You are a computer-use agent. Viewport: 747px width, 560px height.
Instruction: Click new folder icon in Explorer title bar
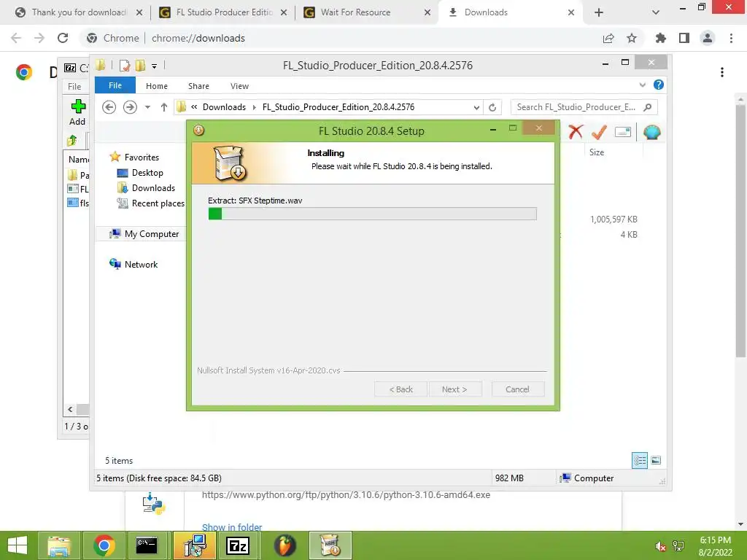140,65
